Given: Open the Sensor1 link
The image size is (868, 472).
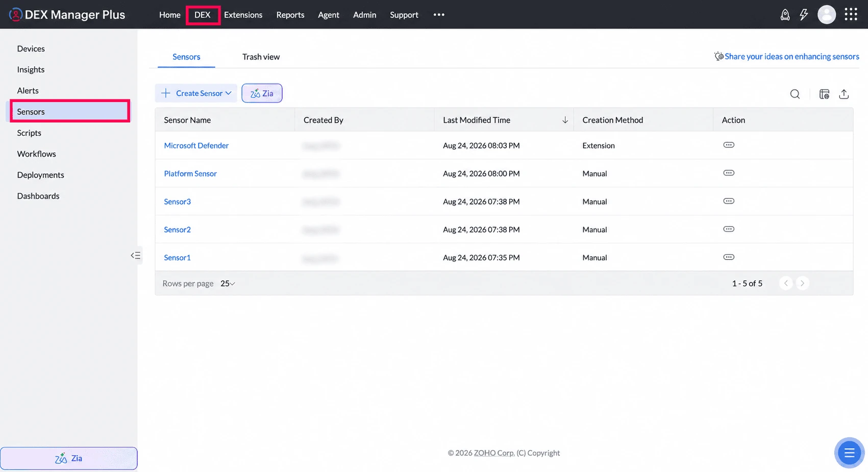Looking at the screenshot, I should point(177,258).
